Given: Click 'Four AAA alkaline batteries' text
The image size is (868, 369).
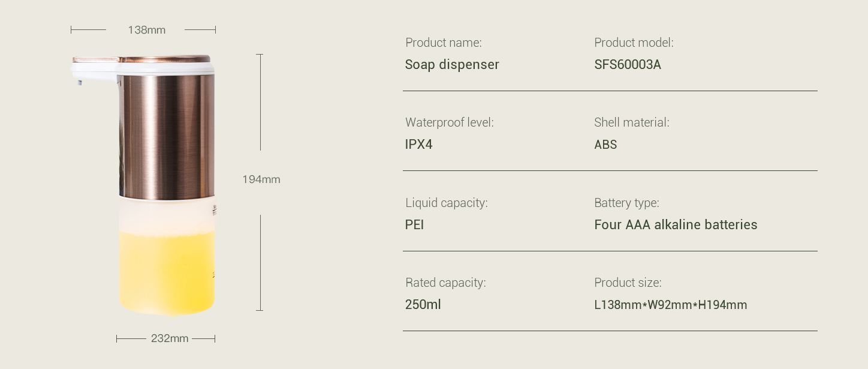Looking at the screenshot, I should coord(676,225).
